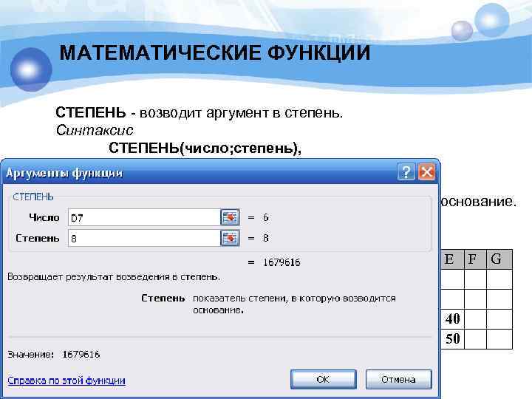Open the Справка по этой функции link

(66, 381)
